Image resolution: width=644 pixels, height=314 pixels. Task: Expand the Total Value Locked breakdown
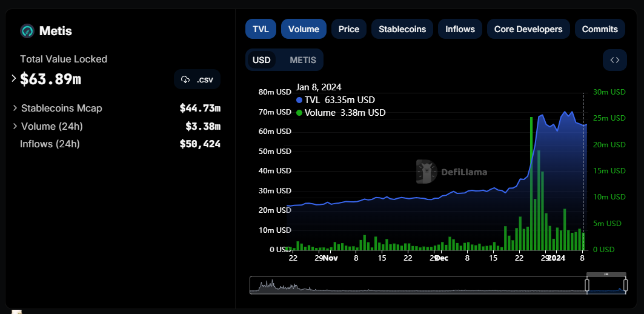coord(13,78)
